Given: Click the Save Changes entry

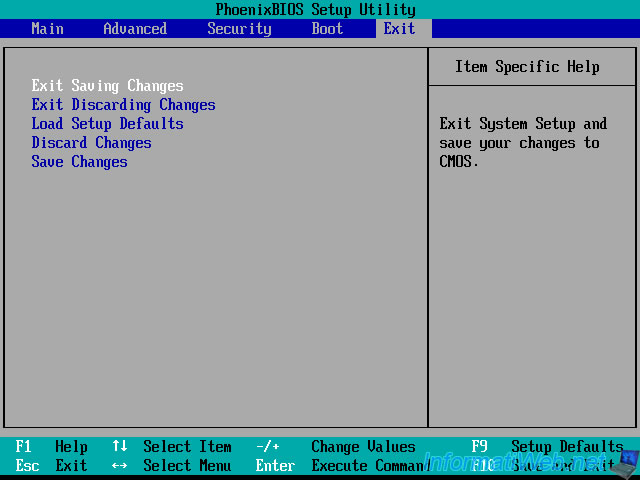Looking at the screenshot, I should pos(79,162).
